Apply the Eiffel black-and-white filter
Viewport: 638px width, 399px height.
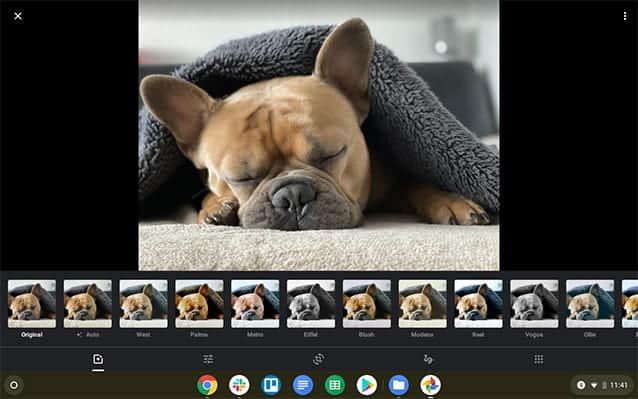[x=311, y=303]
